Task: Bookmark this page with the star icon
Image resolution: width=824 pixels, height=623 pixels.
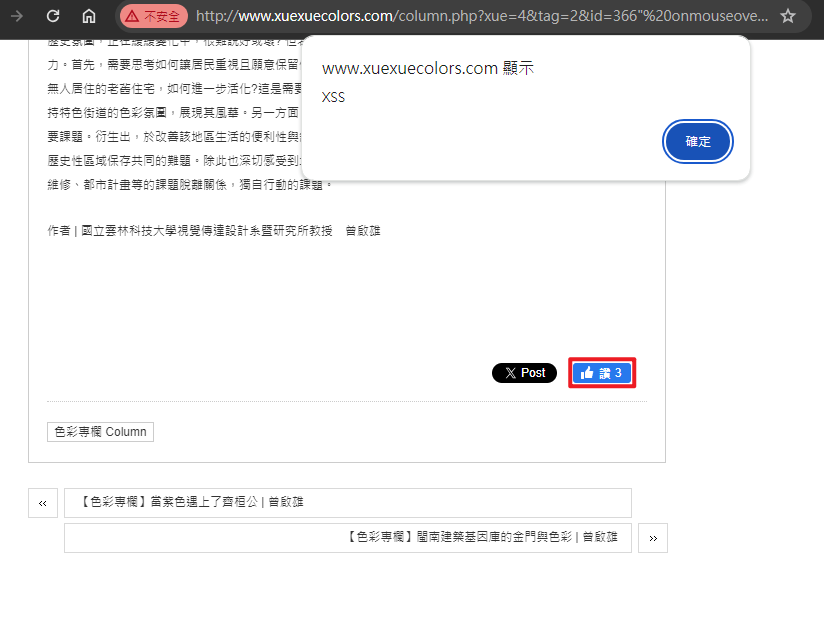Action: tap(787, 16)
